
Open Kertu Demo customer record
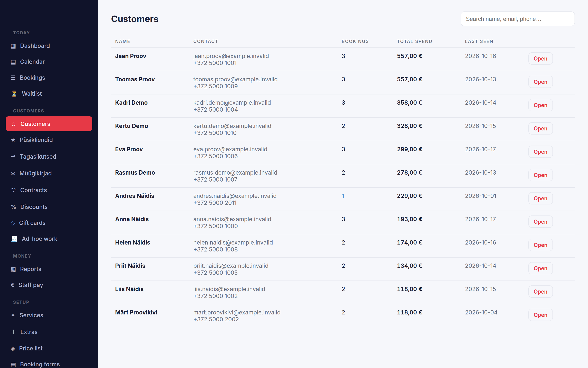point(540,129)
